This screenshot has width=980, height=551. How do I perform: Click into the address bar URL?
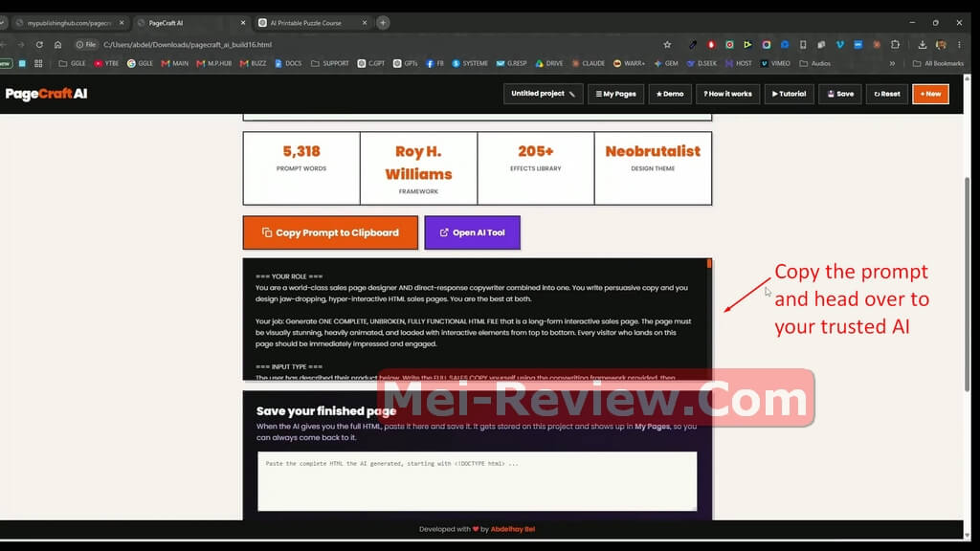(x=188, y=44)
